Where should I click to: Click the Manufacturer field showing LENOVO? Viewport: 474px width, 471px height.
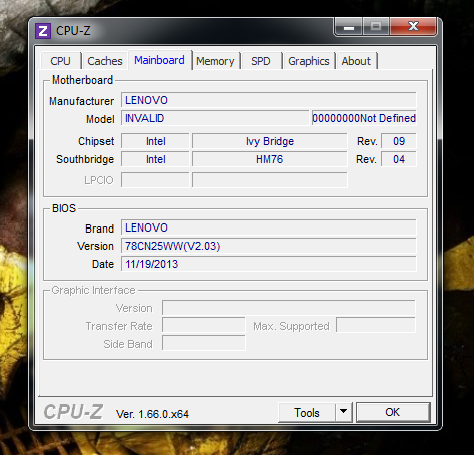[x=269, y=100]
